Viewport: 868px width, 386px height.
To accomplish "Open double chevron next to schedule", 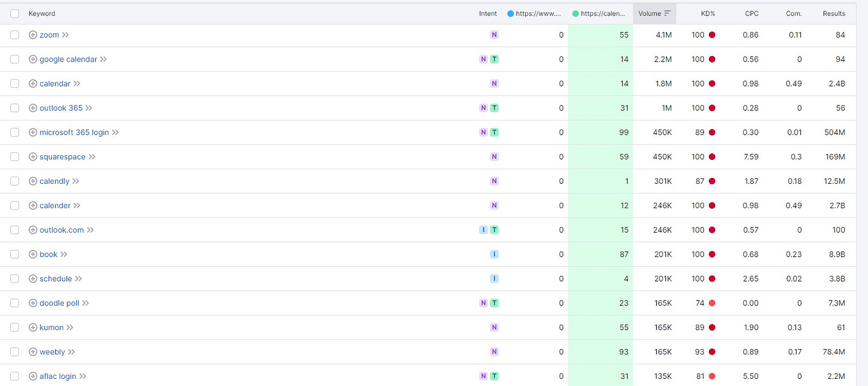I will [x=79, y=279].
